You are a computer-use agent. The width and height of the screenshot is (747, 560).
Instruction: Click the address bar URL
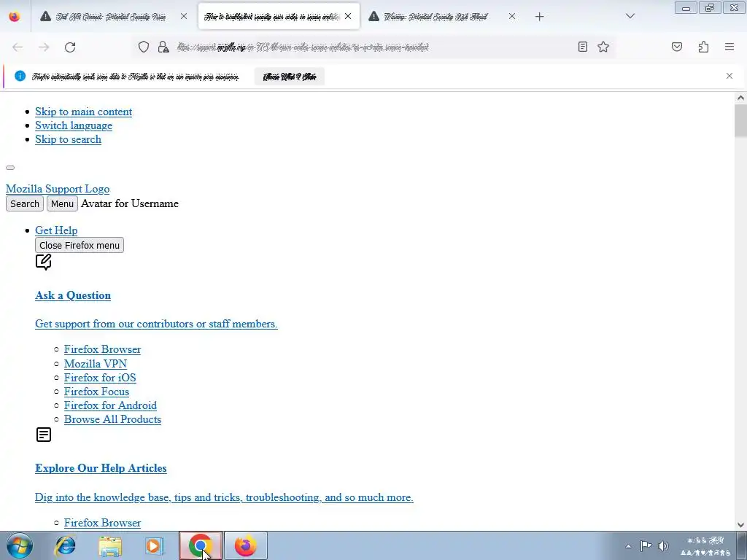coord(303,47)
